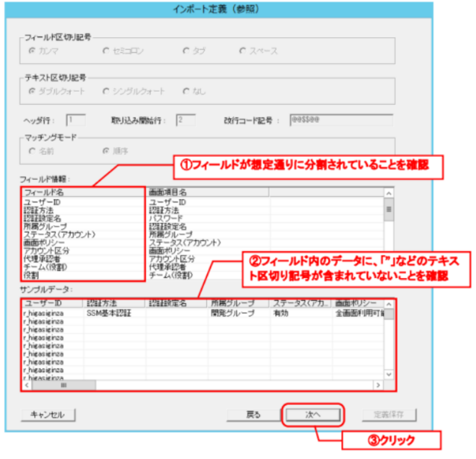476x459 pixels.
Task: Click sample data scroll right arrow
Action: point(378,385)
